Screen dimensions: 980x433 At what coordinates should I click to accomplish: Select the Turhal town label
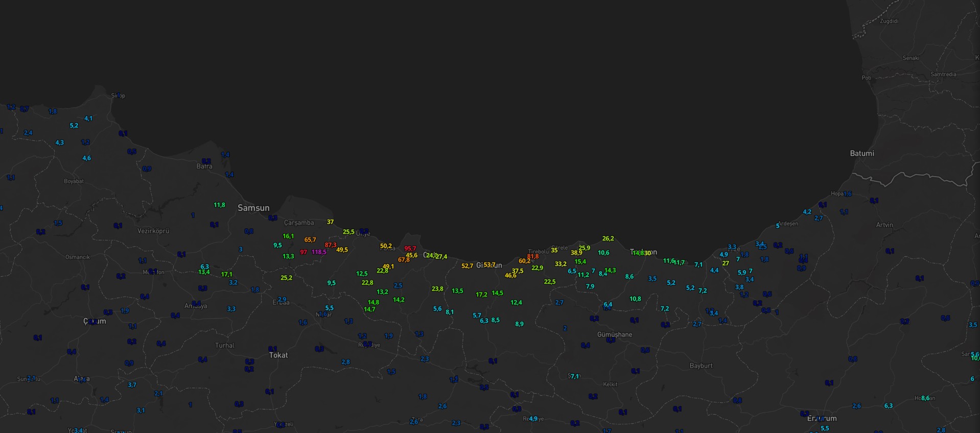click(225, 345)
